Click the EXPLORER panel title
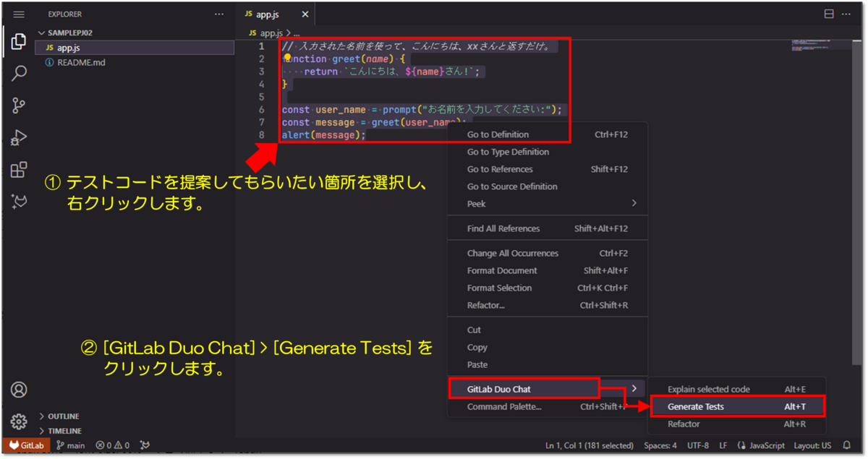The width and height of the screenshot is (868, 459). 64,14
